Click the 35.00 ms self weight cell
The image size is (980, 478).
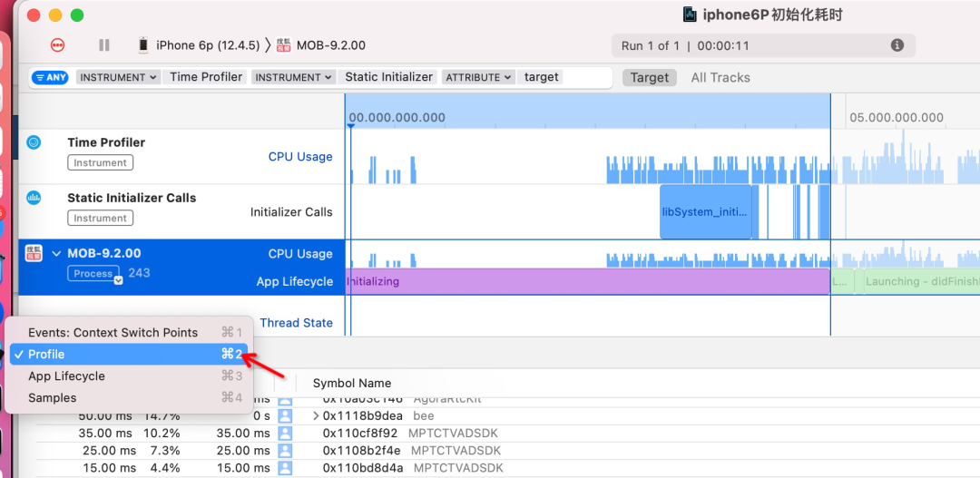244,433
